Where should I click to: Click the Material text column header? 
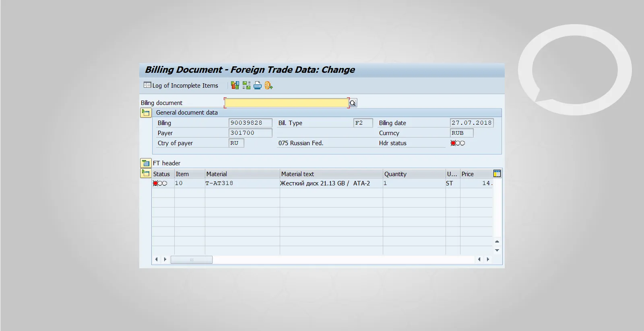tap(331, 174)
